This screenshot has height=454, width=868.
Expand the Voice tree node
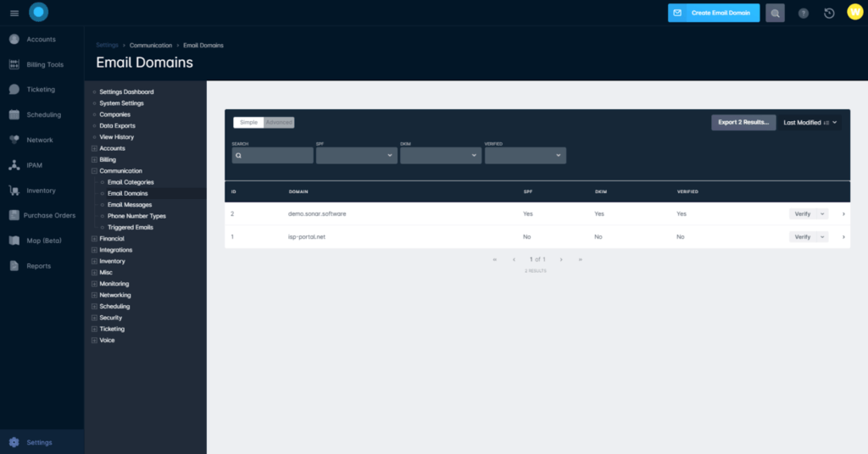[94, 340]
